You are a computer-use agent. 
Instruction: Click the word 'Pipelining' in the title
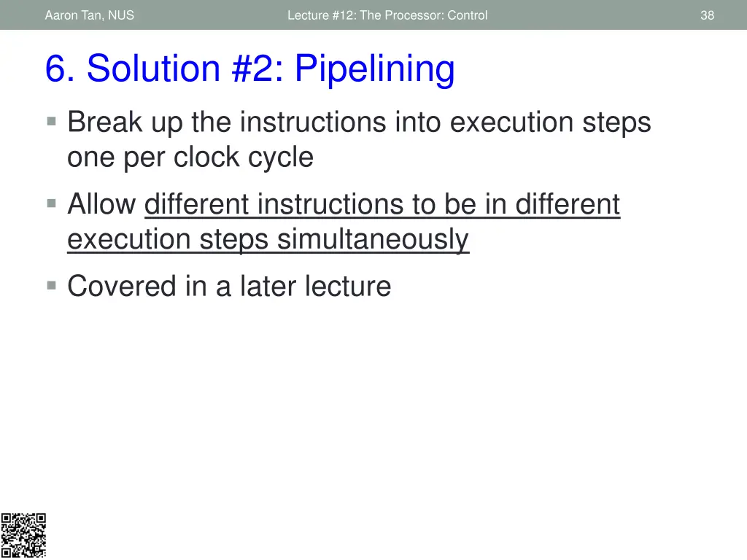click(x=375, y=69)
